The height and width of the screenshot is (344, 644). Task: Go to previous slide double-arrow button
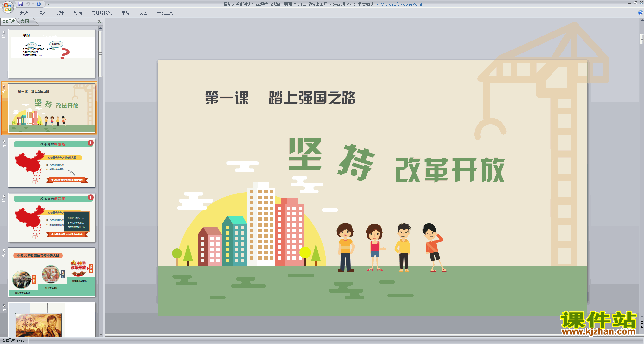point(642,322)
